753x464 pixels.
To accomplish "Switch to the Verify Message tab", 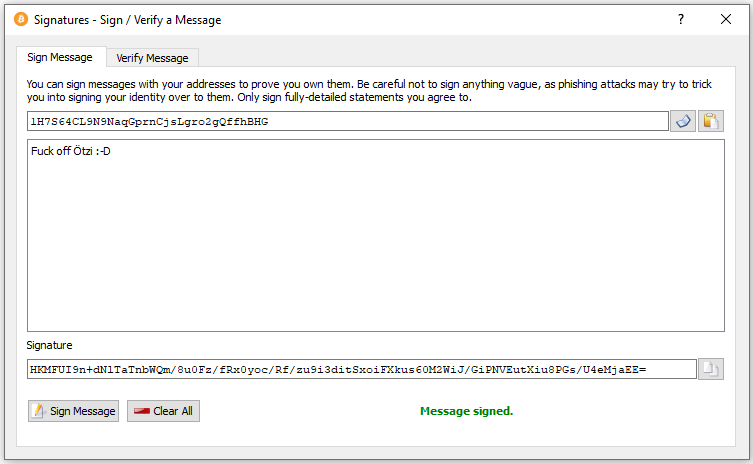I will [152, 58].
